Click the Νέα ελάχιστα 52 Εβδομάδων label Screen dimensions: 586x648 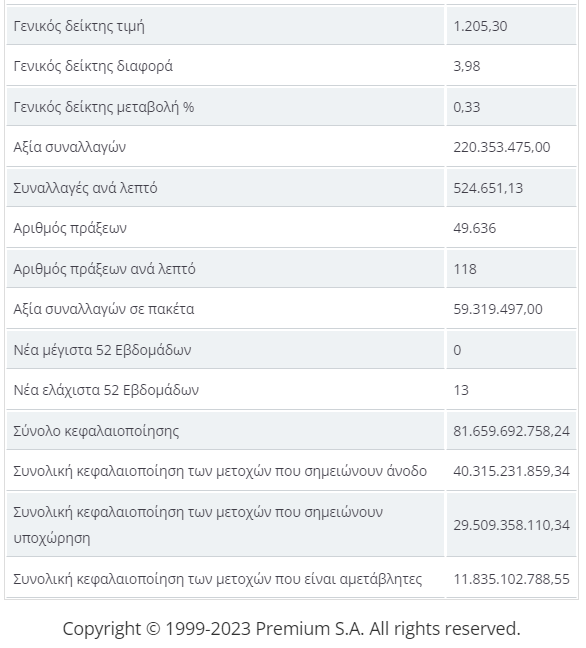pyautogui.click(x=106, y=390)
